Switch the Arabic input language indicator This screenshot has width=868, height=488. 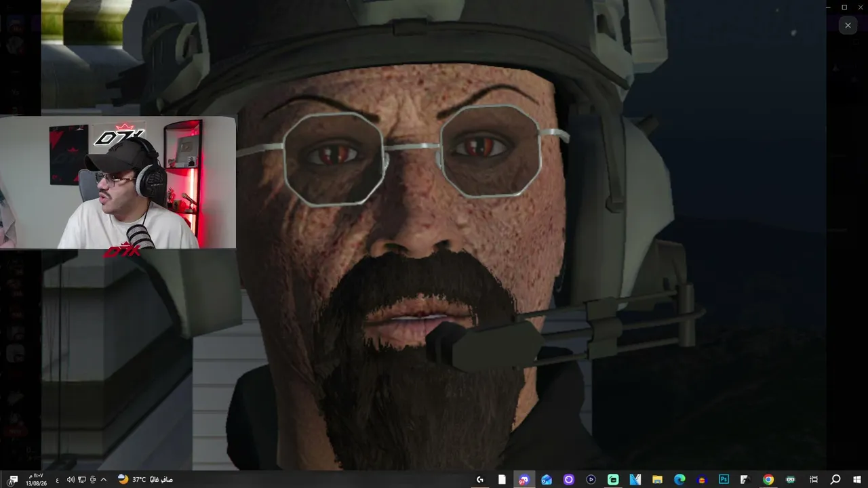(57, 480)
